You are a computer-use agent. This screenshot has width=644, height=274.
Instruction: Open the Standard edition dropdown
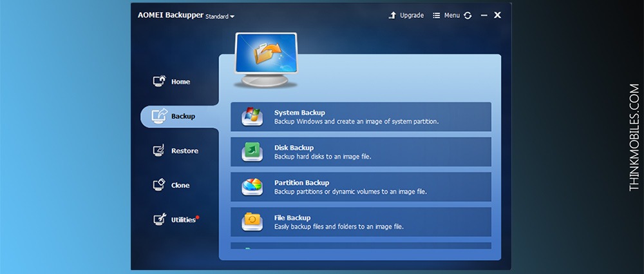(x=220, y=17)
